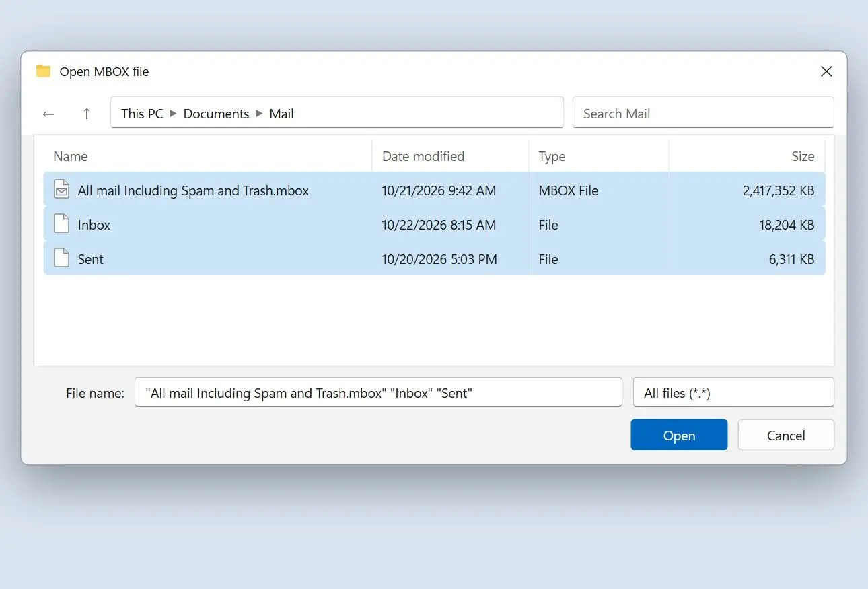
Task: Sort by Name column header
Action: pos(71,156)
